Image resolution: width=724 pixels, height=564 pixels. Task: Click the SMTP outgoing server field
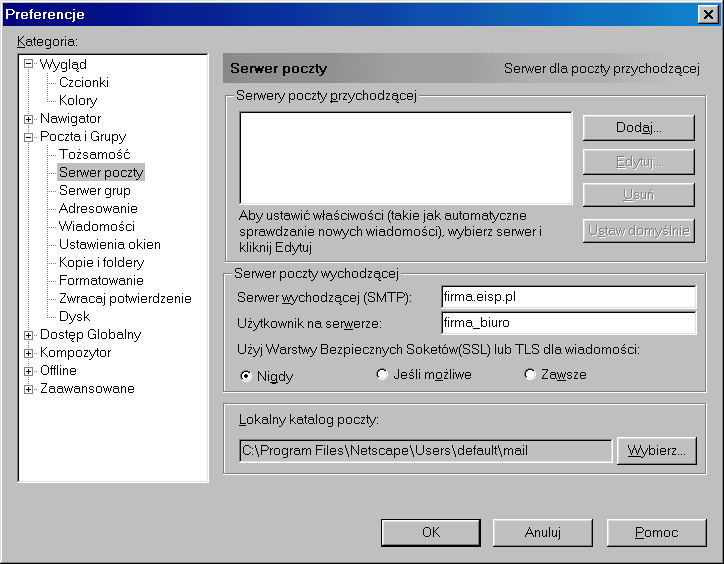pyautogui.click(x=567, y=297)
